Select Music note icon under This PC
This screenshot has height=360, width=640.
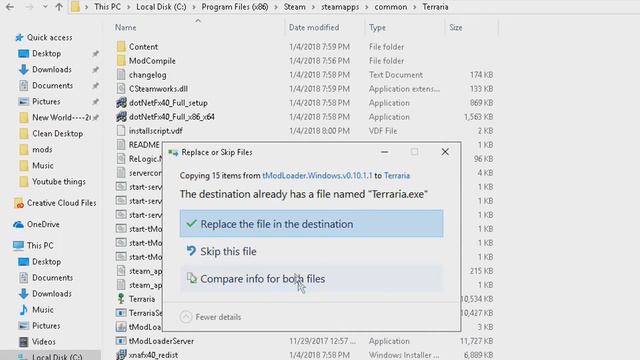[23, 310]
